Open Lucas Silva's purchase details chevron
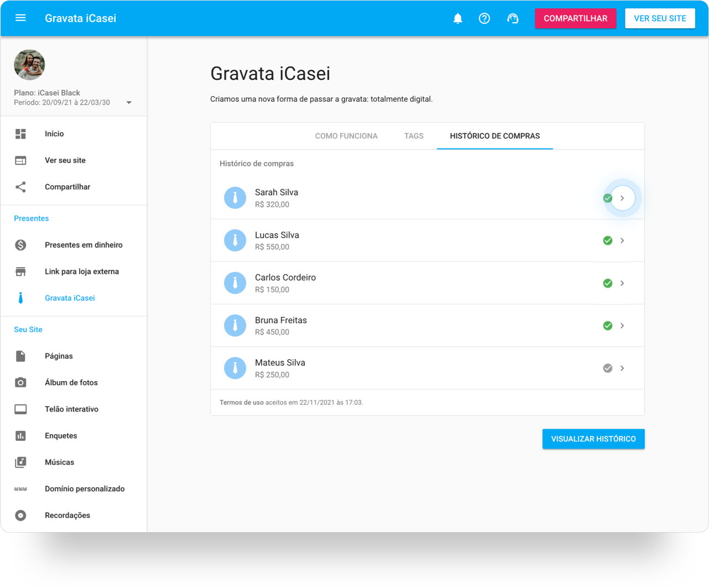This screenshot has height=588, width=709. click(623, 241)
